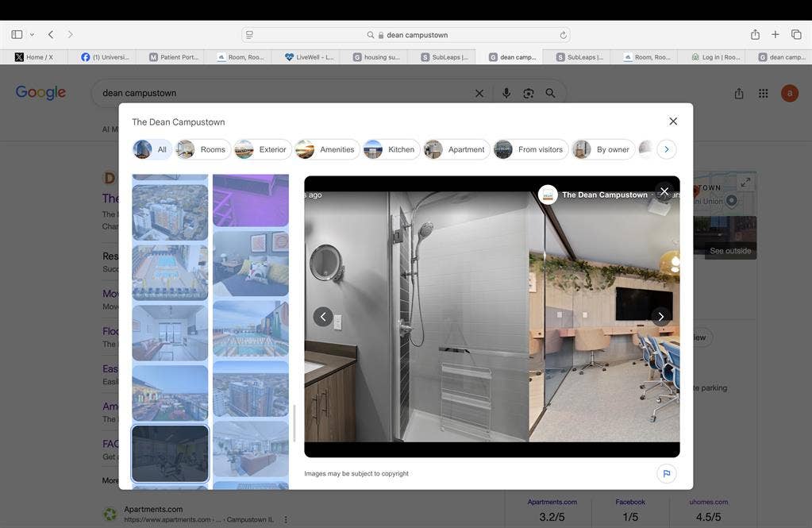The width and height of the screenshot is (812, 528).
Task: Open the aerial building thumbnail
Action: pos(170,213)
